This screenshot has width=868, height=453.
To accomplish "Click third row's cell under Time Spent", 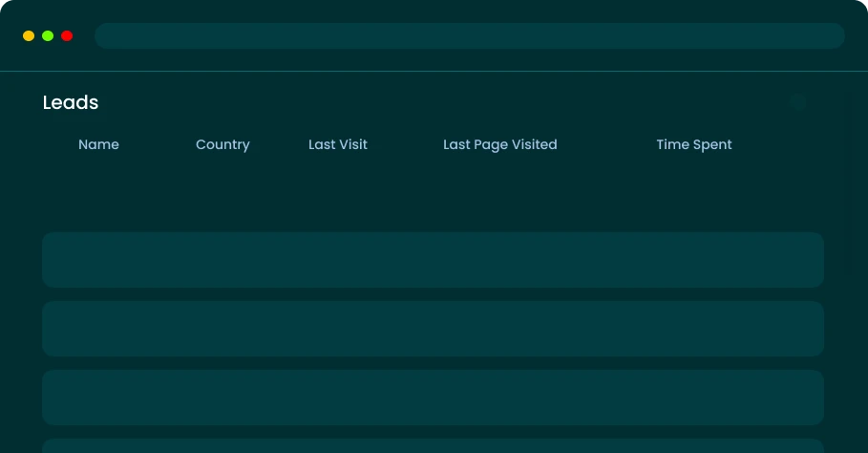I will coord(694,398).
